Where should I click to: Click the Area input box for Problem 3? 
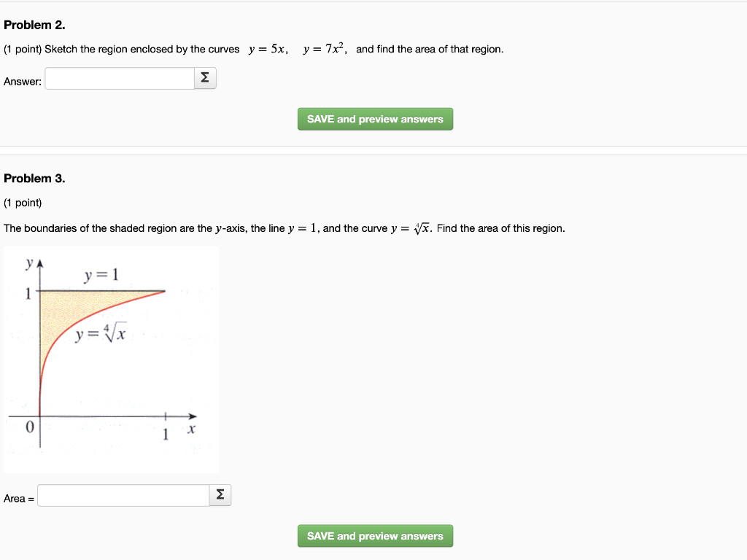(123, 494)
